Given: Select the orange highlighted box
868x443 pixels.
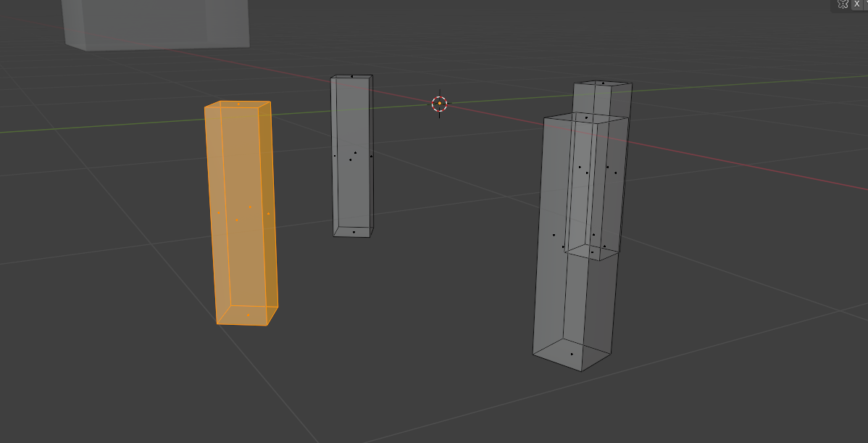Looking at the screenshot, I should pyautogui.click(x=241, y=213).
